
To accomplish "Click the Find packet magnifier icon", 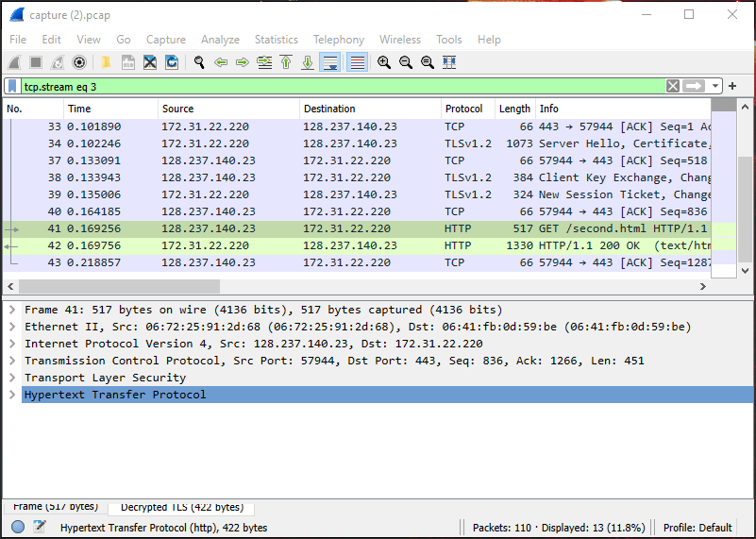I will tap(199, 62).
